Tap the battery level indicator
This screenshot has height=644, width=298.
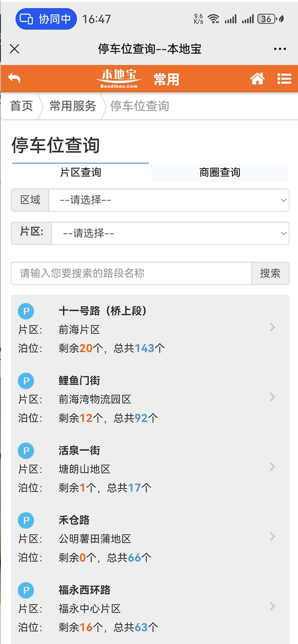267,19
